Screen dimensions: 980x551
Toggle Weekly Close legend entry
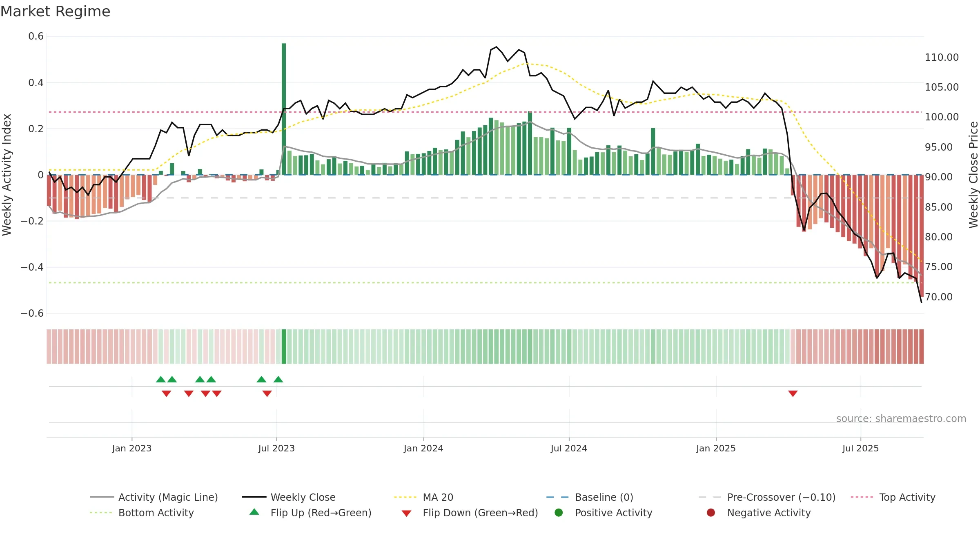pyautogui.click(x=289, y=497)
